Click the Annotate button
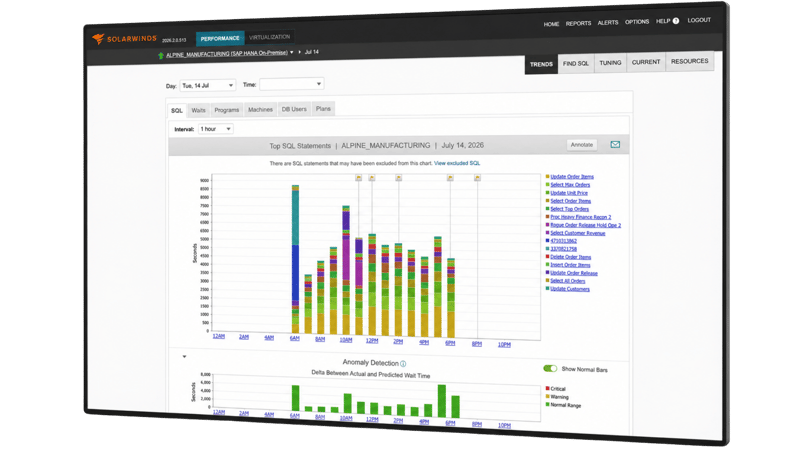 (582, 145)
